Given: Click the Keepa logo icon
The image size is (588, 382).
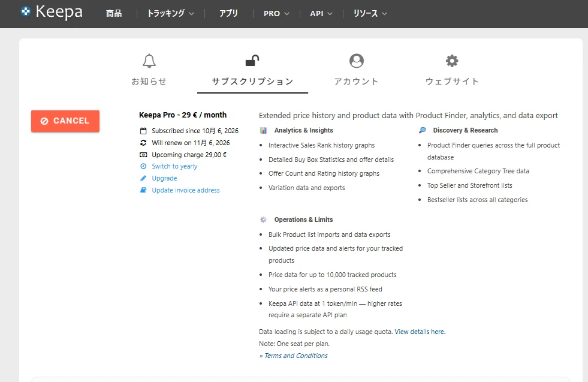Looking at the screenshot, I should 26,11.
